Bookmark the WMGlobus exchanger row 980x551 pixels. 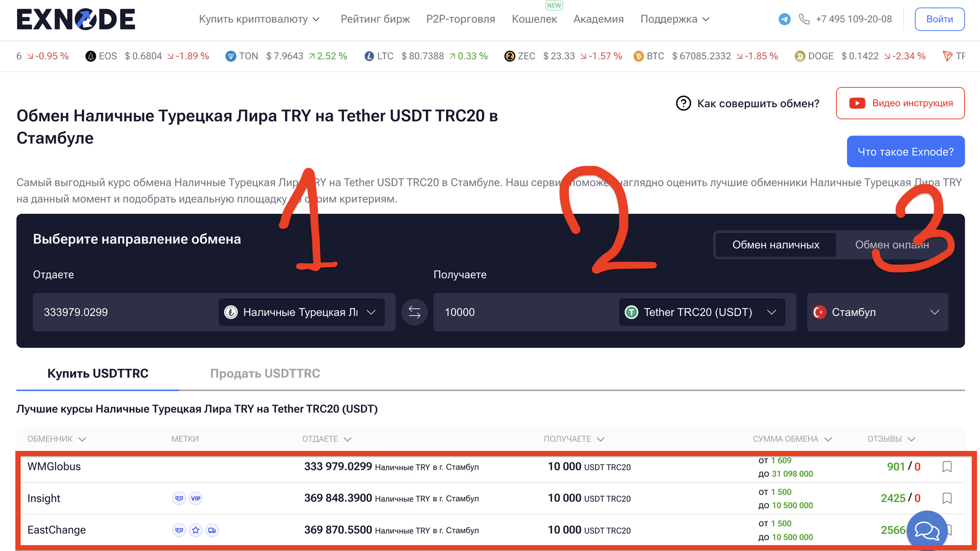click(947, 467)
